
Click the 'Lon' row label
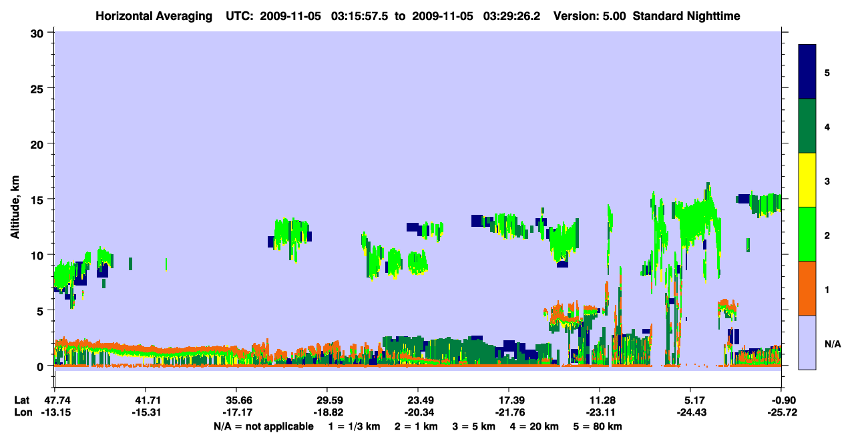pyautogui.click(x=22, y=412)
